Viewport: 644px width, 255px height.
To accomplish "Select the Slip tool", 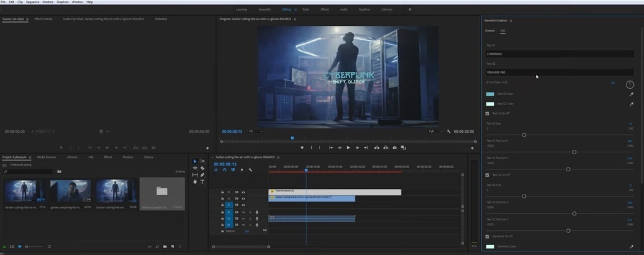I will tap(195, 175).
